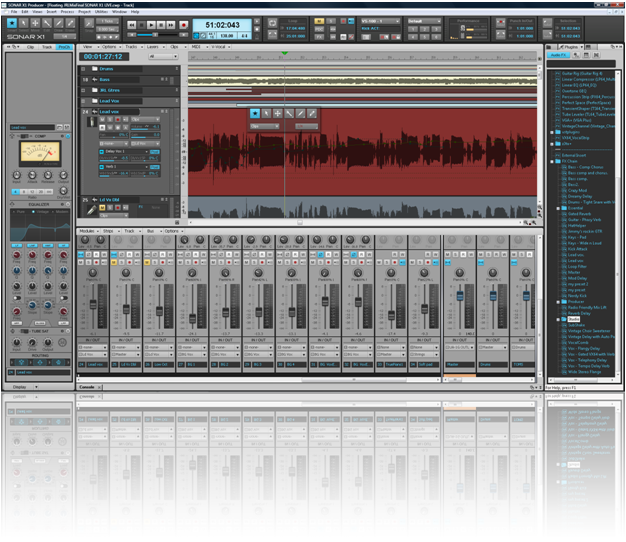The width and height of the screenshot is (626, 542).
Task: Click the red Record button in the transport
Action: point(183,25)
